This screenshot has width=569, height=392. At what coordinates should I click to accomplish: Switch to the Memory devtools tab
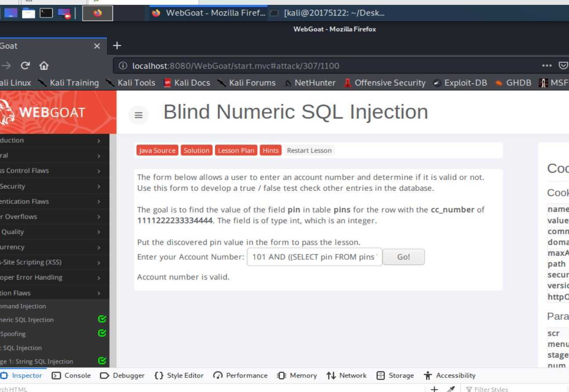pos(297,375)
